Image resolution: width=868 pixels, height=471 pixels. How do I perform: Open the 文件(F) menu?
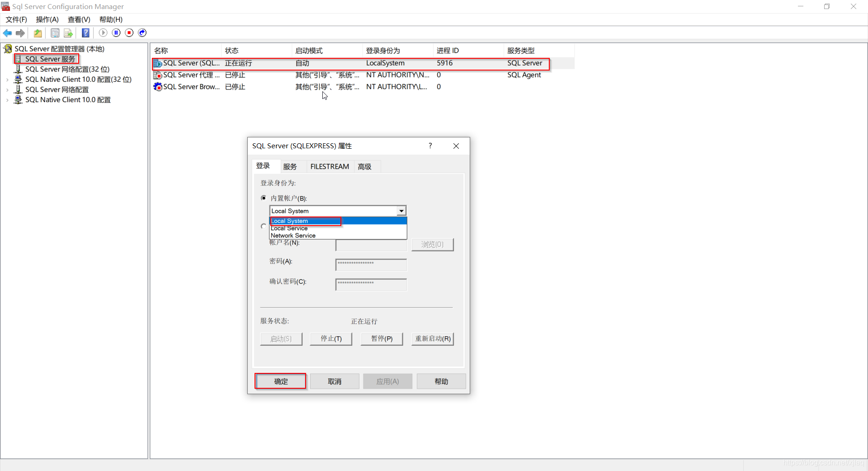[16, 19]
